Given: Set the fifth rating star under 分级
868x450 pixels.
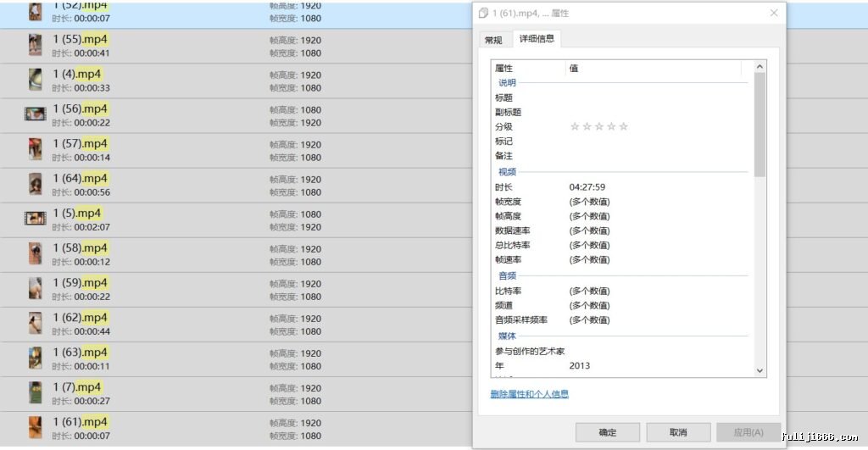Looking at the screenshot, I should 623,127.
